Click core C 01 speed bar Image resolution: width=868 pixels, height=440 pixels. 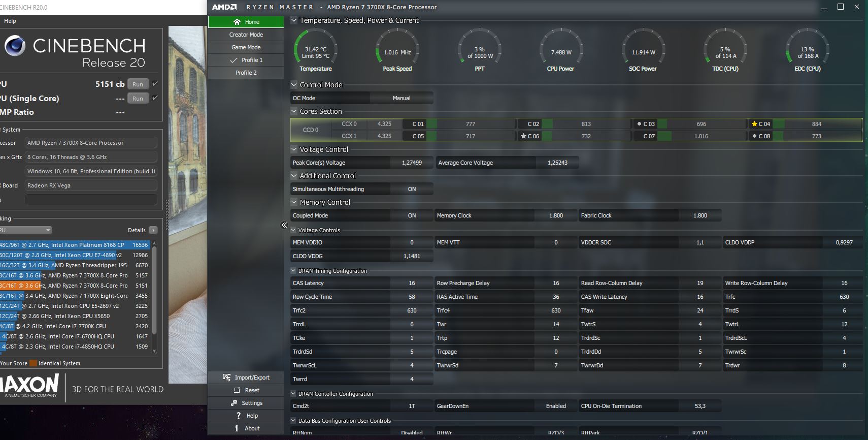(x=471, y=124)
